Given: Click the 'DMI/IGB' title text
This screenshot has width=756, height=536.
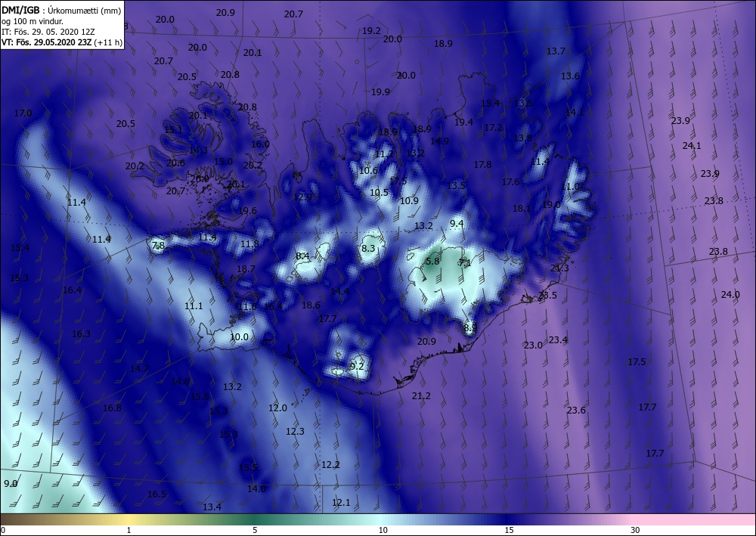Looking at the screenshot, I should pos(20,11).
